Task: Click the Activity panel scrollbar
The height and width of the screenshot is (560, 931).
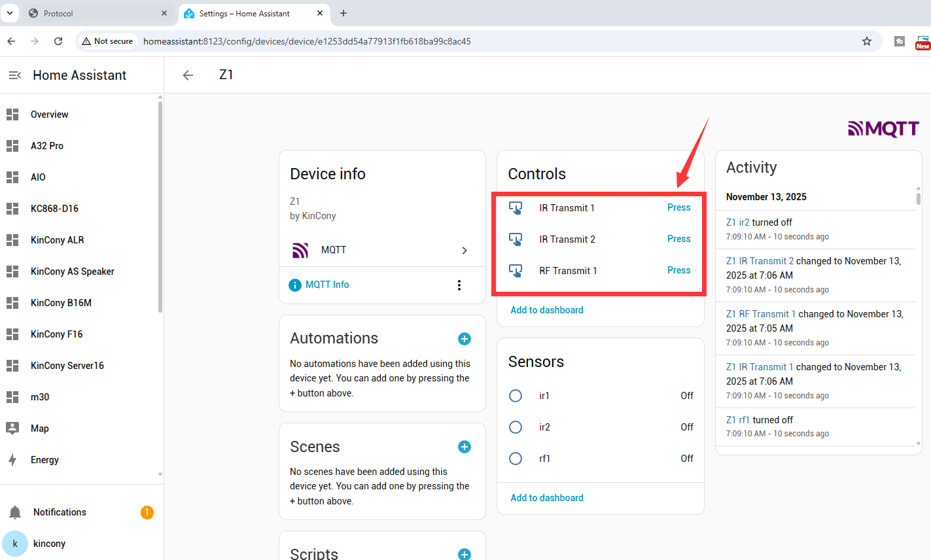Action: click(919, 196)
